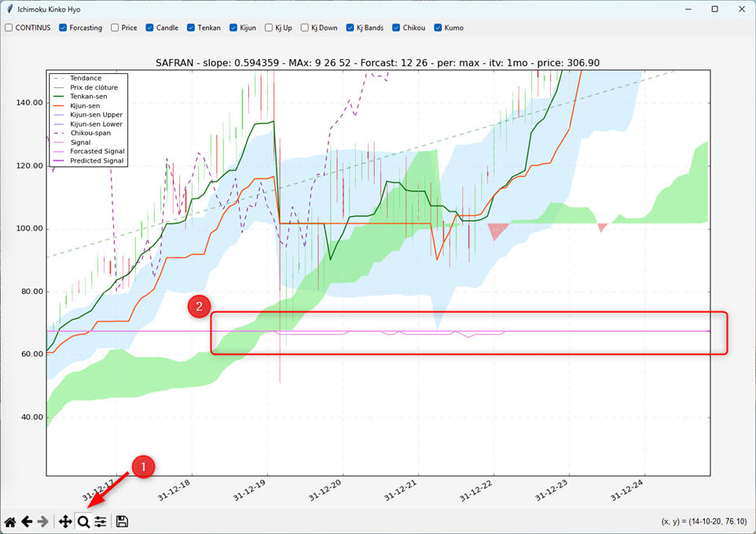Check the Kj Up option

pyautogui.click(x=270, y=28)
